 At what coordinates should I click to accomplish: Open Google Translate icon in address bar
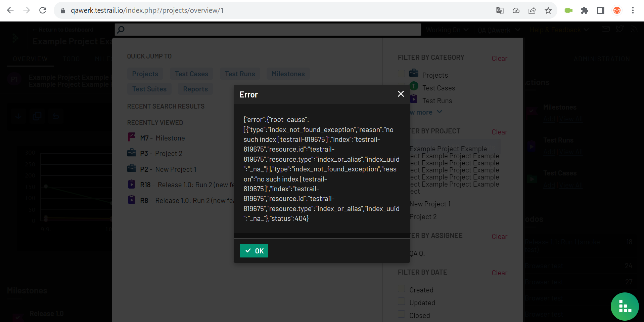500,10
